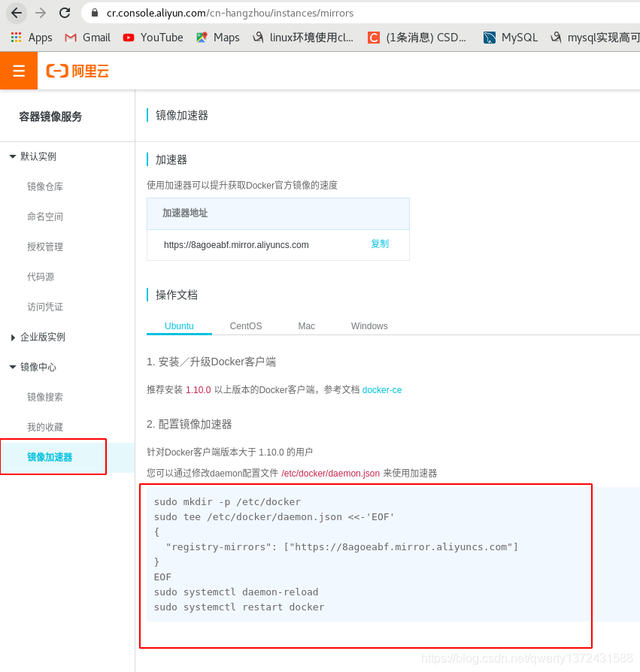Open the Apps grid bookmark
Image resolution: width=640 pixels, height=672 pixels.
click(32, 38)
